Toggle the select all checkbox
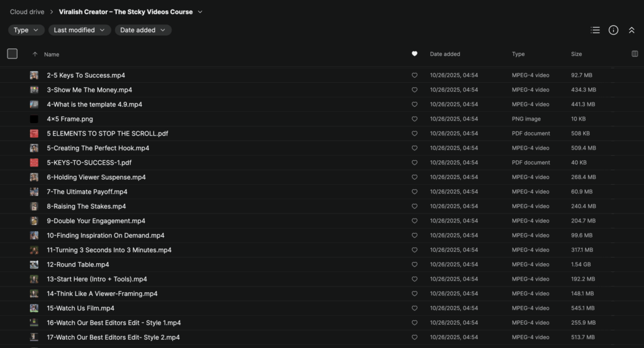Screen dimensions: 644x348 13,54
